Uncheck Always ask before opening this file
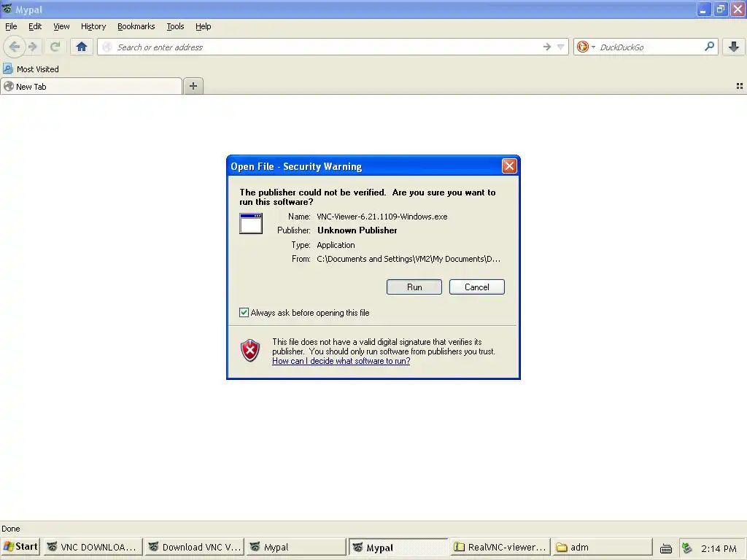Viewport: 747px width, 560px height. pyautogui.click(x=244, y=312)
